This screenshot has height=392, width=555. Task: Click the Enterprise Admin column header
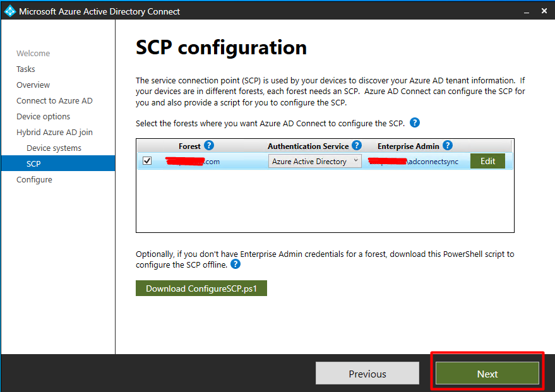pyautogui.click(x=409, y=146)
